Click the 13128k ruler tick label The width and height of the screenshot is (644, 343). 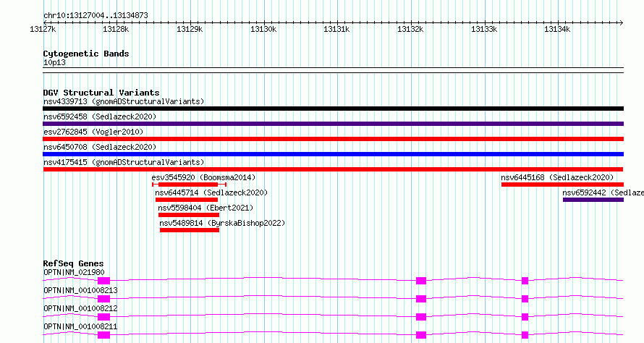(x=116, y=30)
